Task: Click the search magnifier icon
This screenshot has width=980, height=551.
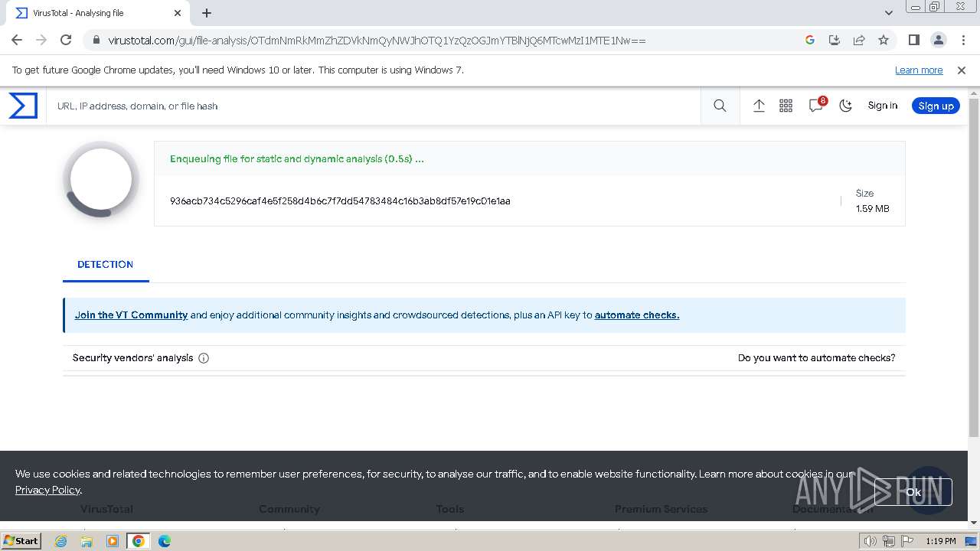Action: pyautogui.click(x=720, y=106)
